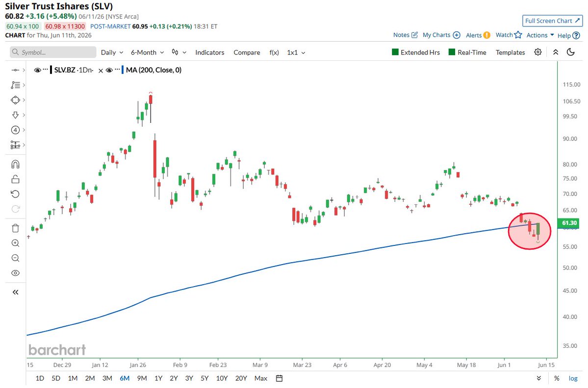Click the 61.30 current price label
The height and width of the screenshot is (388, 588).
pos(568,223)
